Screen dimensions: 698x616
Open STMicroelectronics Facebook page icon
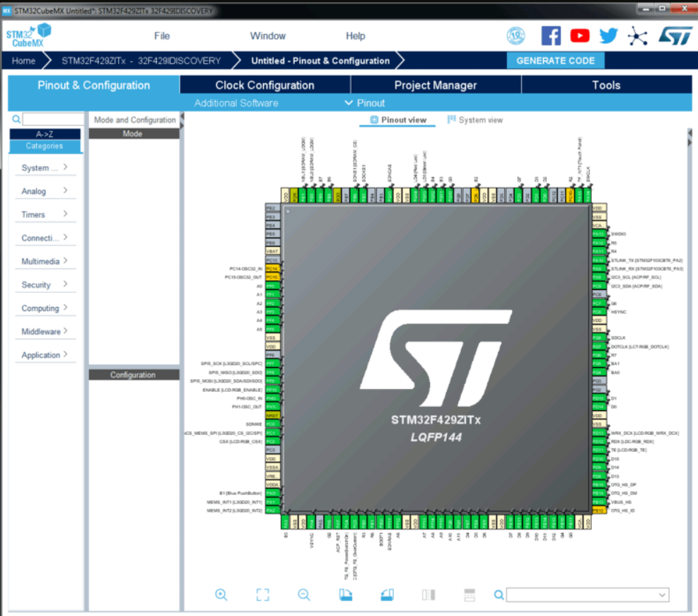(551, 35)
